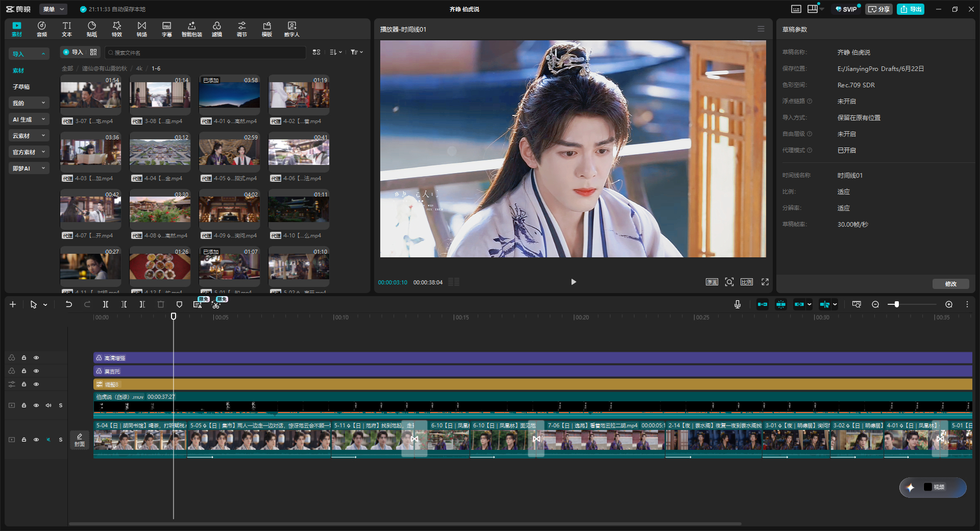Viewport: 980px width, 531px height.
Task: Open the 数字人 digital human icon
Action: tap(292, 29)
